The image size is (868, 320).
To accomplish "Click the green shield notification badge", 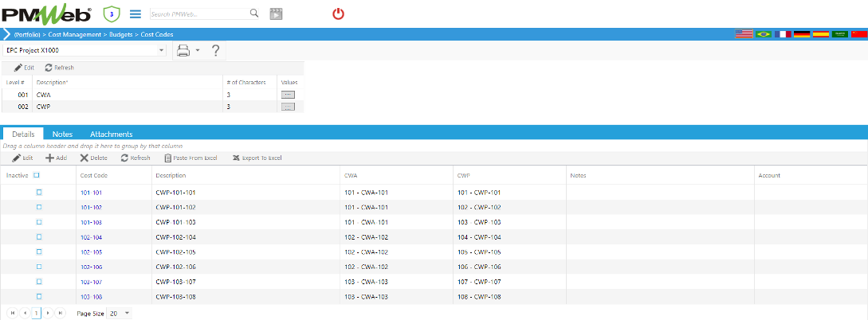I will (112, 14).
